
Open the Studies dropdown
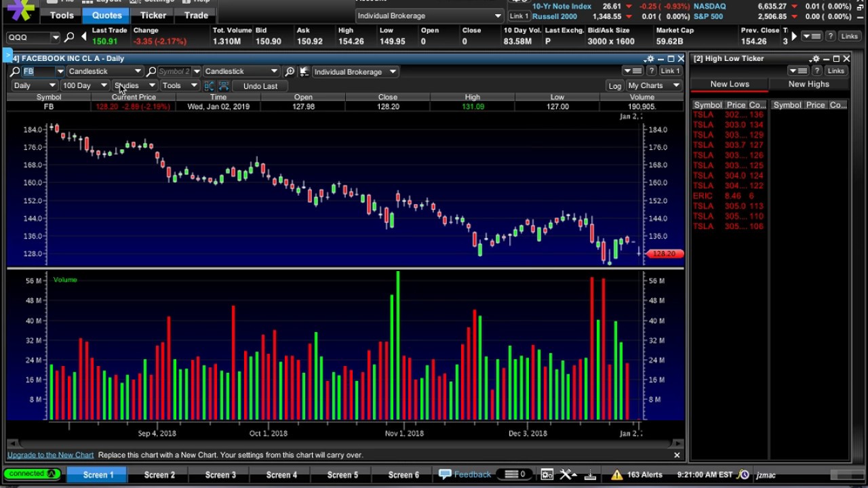(x=135, y=86)
